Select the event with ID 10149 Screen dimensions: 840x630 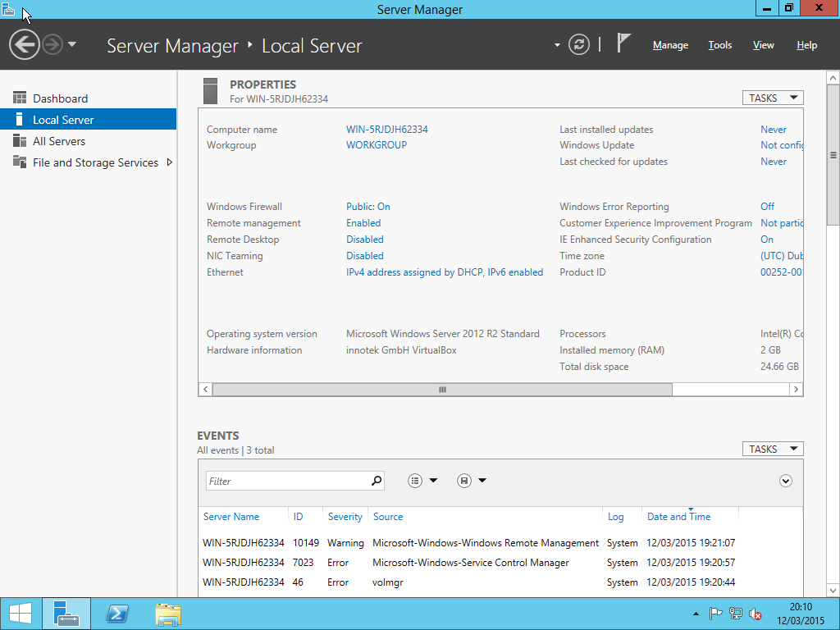(501, 543)
